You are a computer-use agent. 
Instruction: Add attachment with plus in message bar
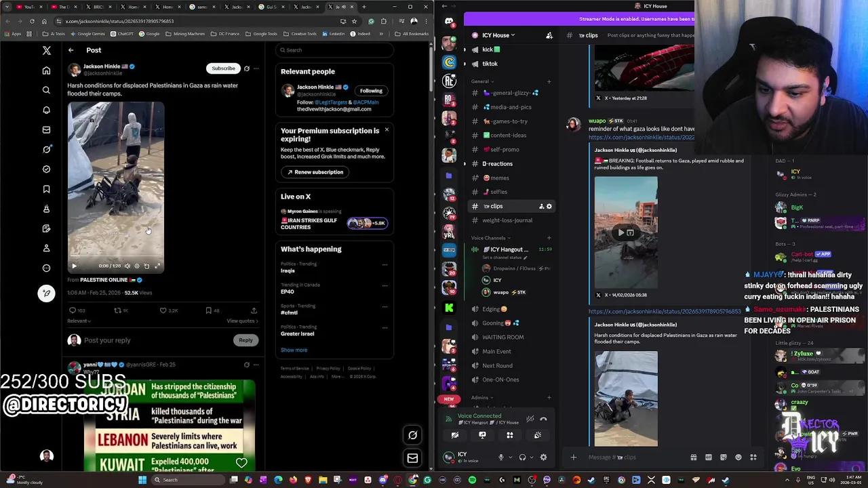pos(573,457)
